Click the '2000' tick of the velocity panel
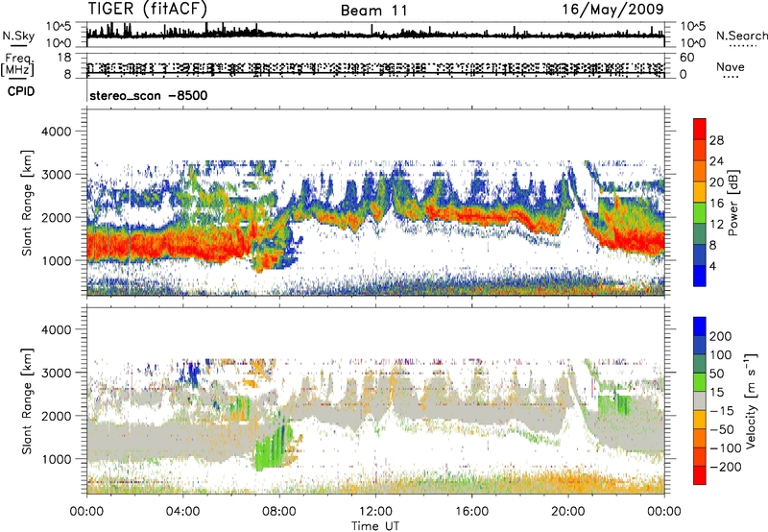 click(x=56, y=416)
